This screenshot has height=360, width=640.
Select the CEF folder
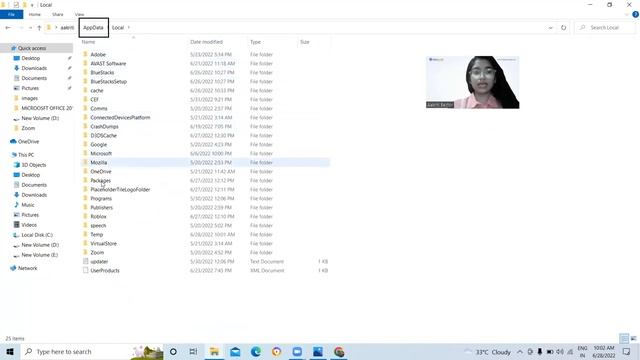pyautogui.click(x=94, y=100)
